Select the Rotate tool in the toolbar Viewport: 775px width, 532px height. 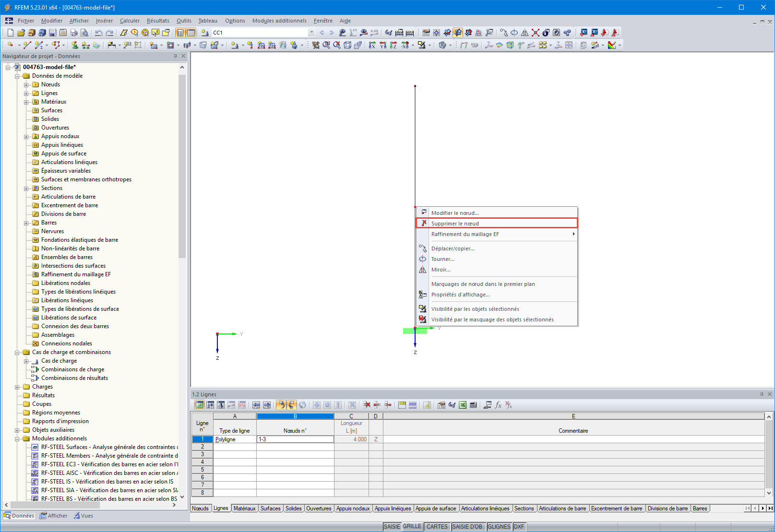(x=514, y=33)
